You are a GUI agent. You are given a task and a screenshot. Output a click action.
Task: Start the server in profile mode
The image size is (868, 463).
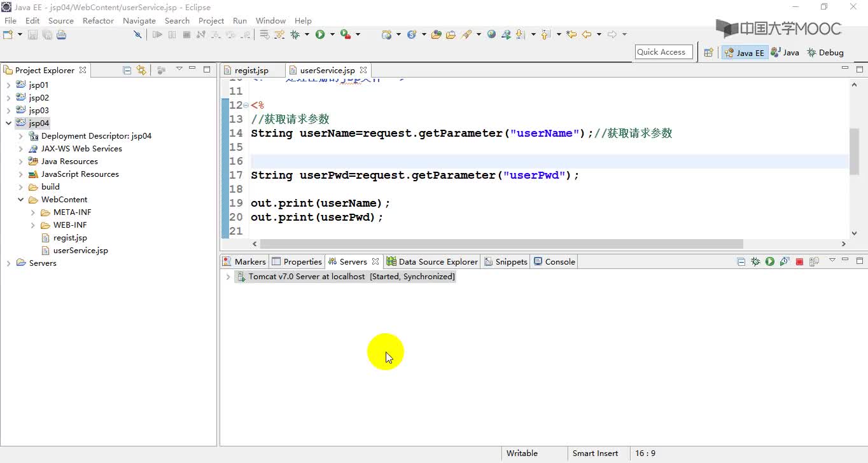click(x=785, y=261)
